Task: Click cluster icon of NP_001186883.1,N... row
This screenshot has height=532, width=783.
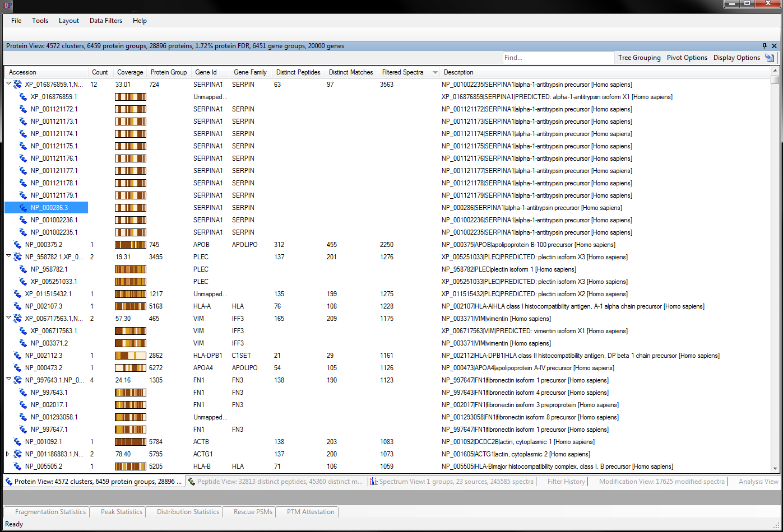Action: pos(17,454)
